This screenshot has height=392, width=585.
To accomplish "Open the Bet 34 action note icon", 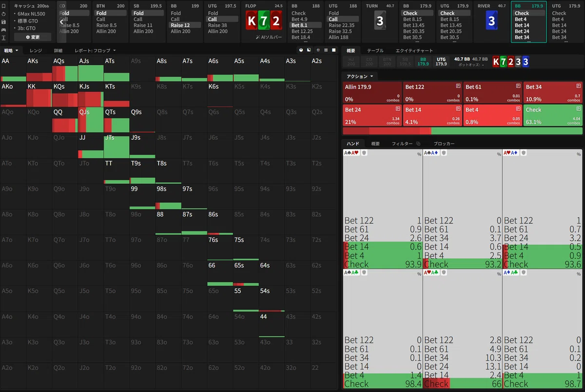I will (579, 86).
